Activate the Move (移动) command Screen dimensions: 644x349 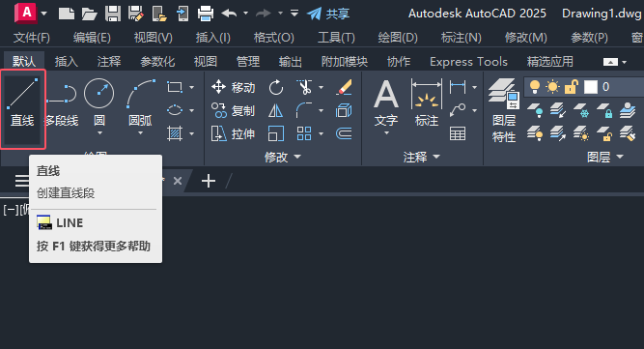tap(233, 87)
